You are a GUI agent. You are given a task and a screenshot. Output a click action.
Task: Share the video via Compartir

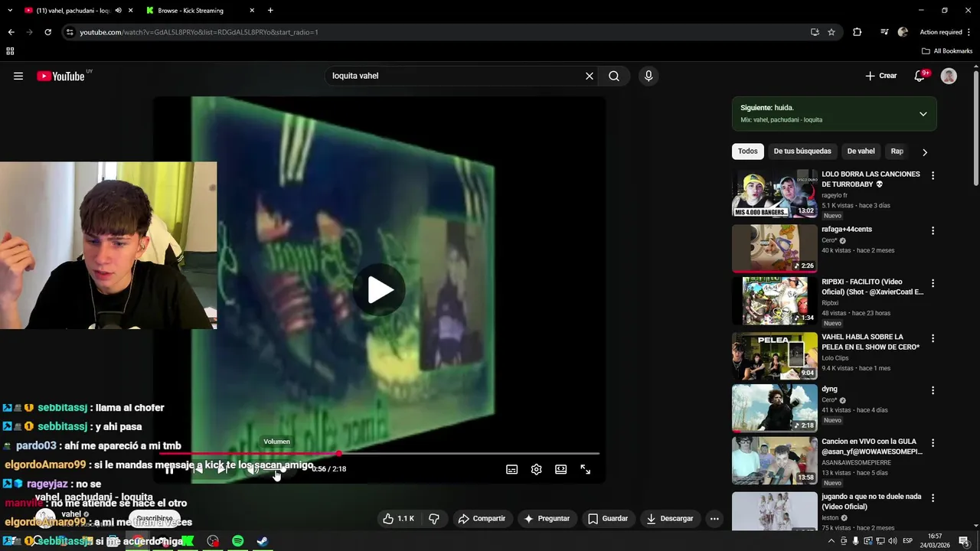tap(482, 518)
